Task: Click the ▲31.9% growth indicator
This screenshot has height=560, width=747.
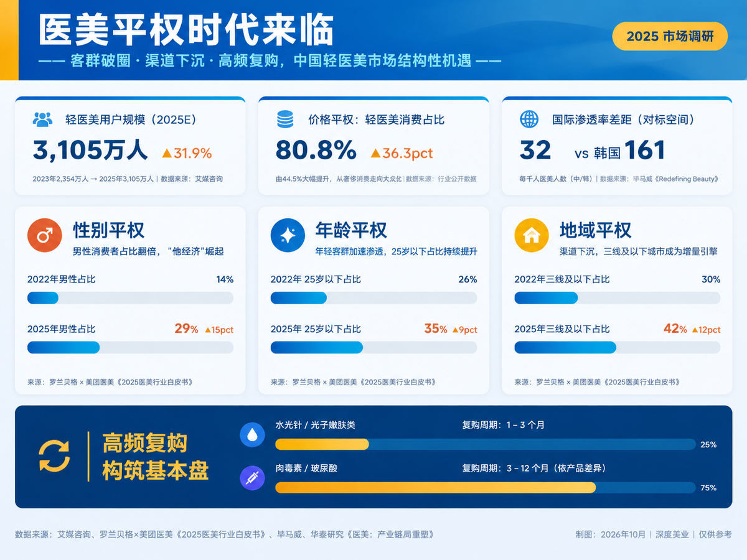Action: point(187,153)
